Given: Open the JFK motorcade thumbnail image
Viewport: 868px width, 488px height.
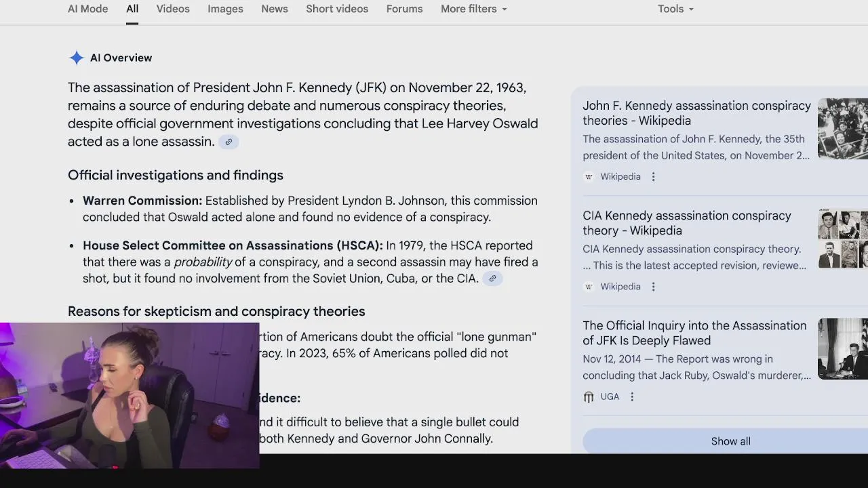Looking at the screenshot, I should 843,129.
